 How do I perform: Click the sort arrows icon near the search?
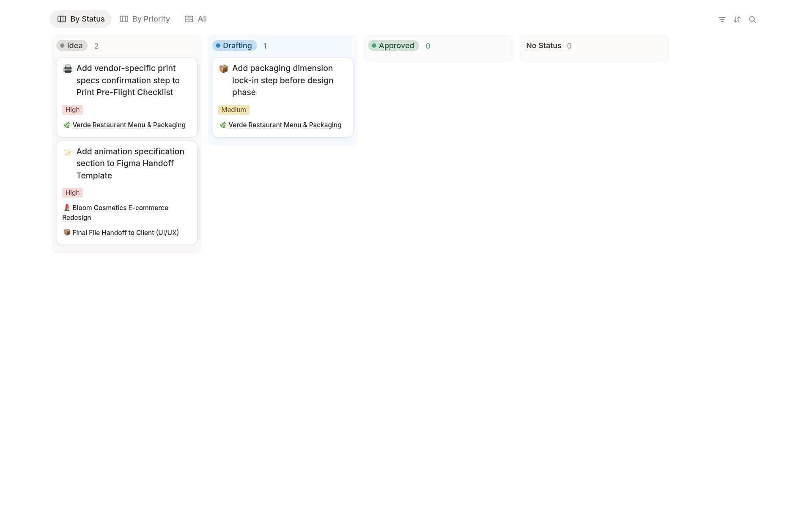(x=737, y=19)
